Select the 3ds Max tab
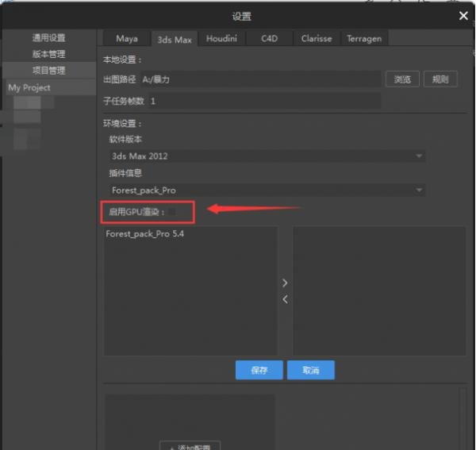This screenshot has width=476, height=450. (x=175, y=40)
